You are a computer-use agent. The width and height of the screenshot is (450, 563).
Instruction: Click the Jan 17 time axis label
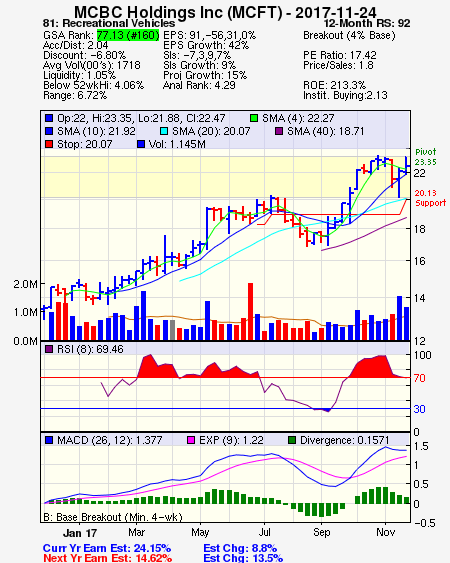point(80,533)
